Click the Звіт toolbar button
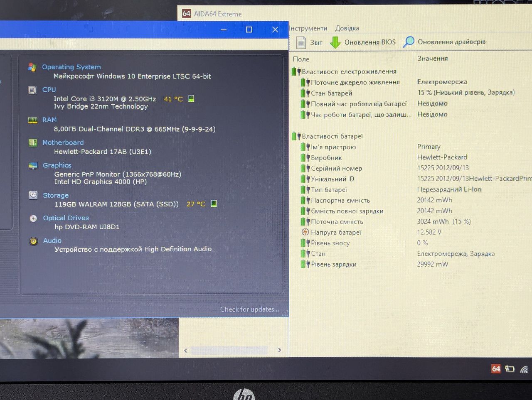Viewport: 532px width, 400px height. (x=309, y=42)
